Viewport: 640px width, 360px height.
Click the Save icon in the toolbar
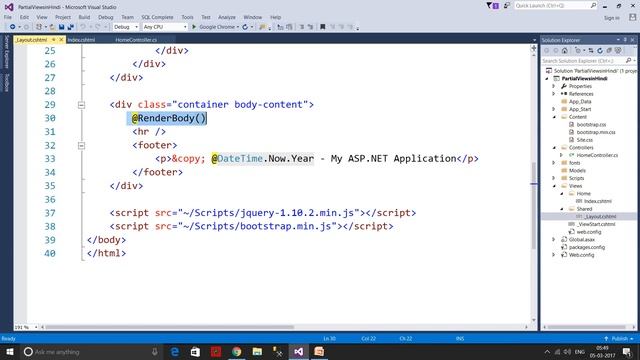click(61, 27)
